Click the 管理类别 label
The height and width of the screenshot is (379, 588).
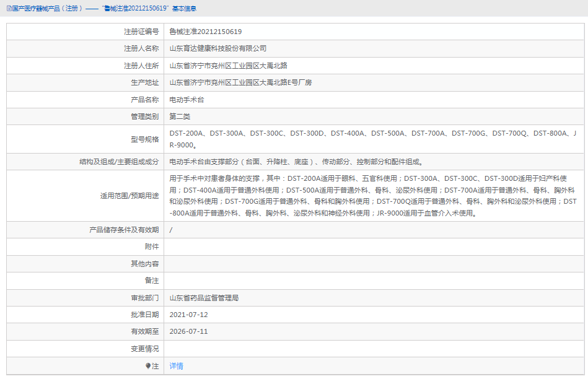coord(145,116)
